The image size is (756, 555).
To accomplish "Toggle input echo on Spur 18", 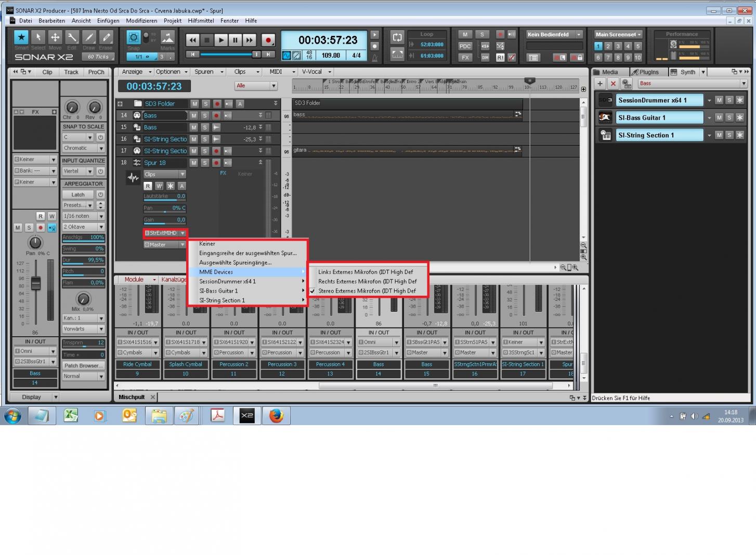I will click(x=228, y=163).
